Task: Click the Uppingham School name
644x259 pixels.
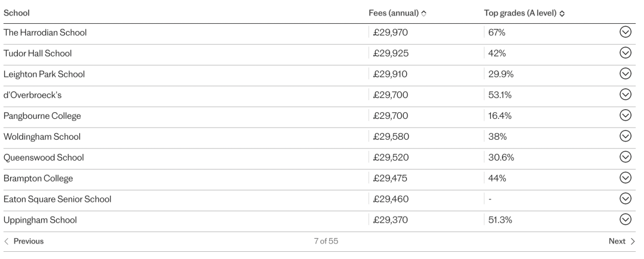Action: coord(41,220)
